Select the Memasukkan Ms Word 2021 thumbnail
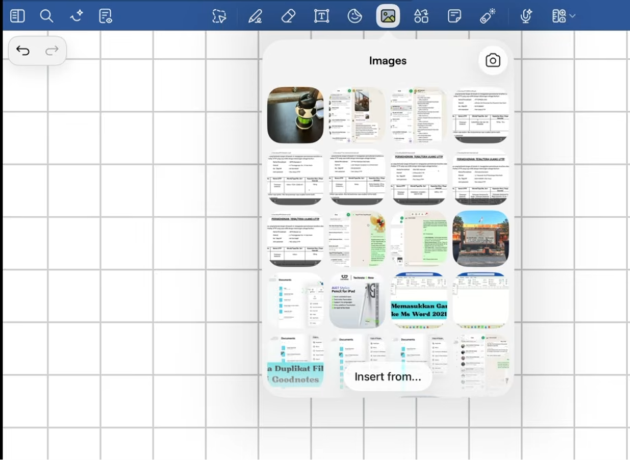 [419, 300]
